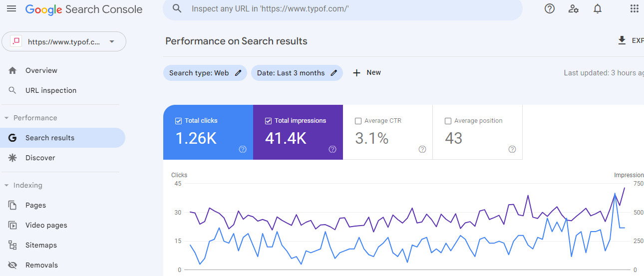This screenshot has height=276, width=644.
Task: Click help icon on Average CTR card
Action: (x=422, y=149)
